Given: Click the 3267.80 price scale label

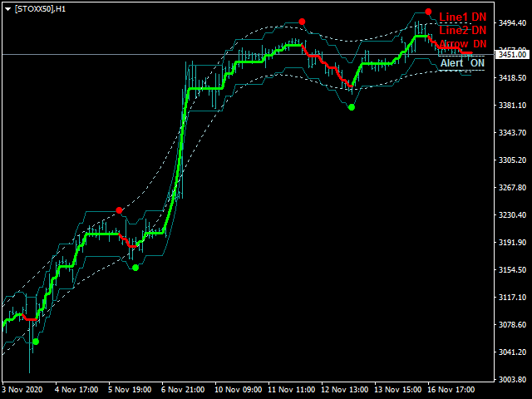Looking at the screenshot, I should (x=512, y=188).
